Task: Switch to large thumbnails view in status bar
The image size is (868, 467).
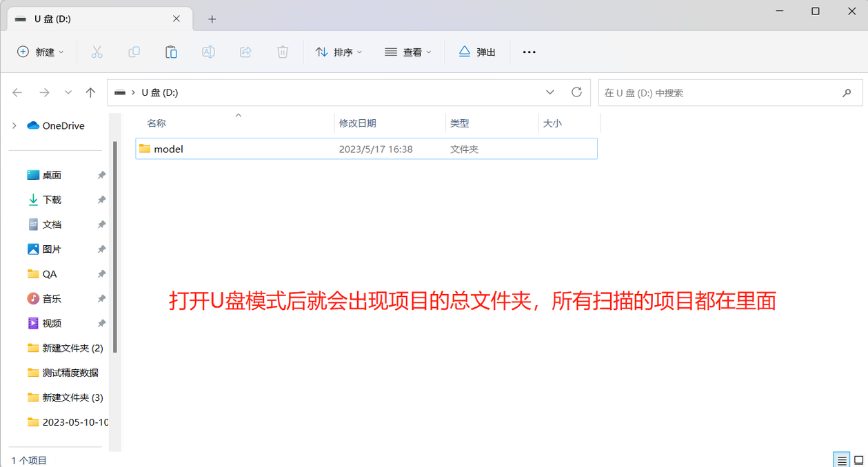Action: click(x=859, y=459)
